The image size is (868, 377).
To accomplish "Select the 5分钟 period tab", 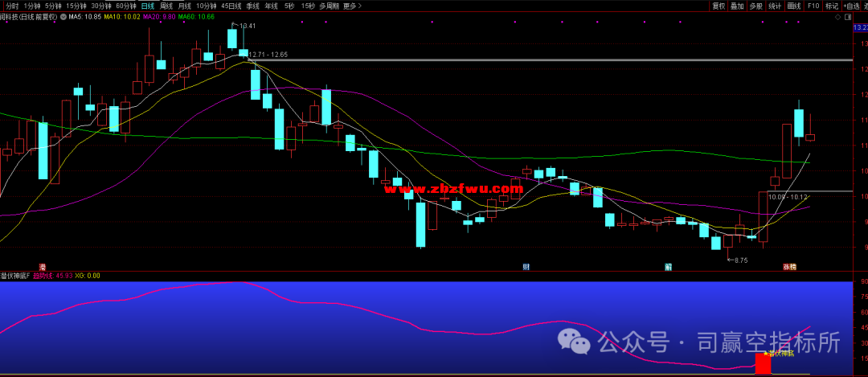I will point(53,6).
